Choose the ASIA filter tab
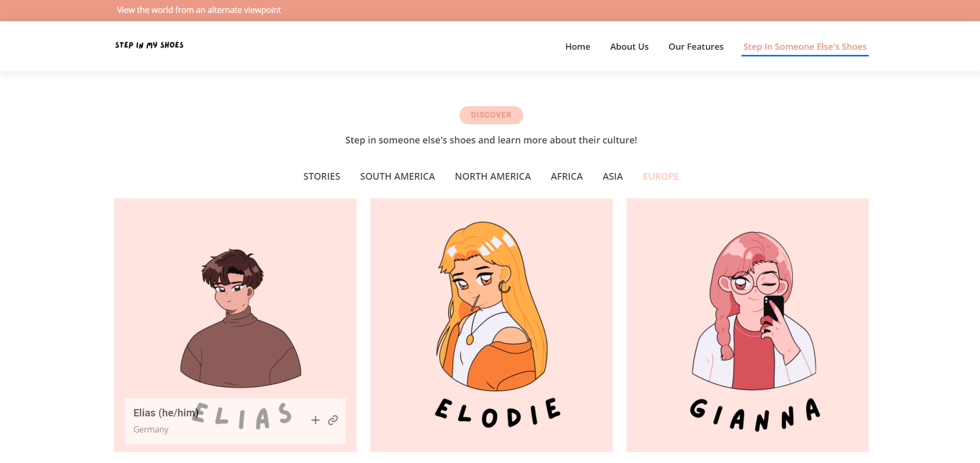This screenshot has width=980, height=463. pyautogui.click(x=613, y=177)
